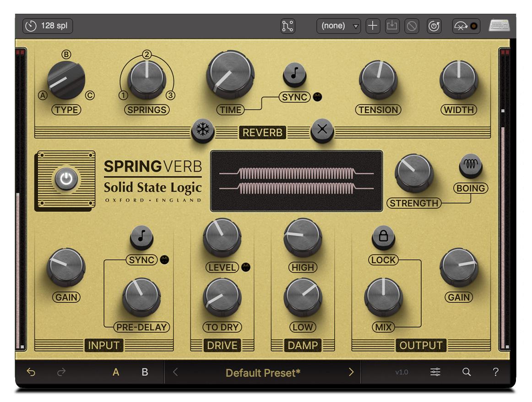Click the plus button in the top toolbar
This screenshot has height=402, width=532.
pos(372,26)
